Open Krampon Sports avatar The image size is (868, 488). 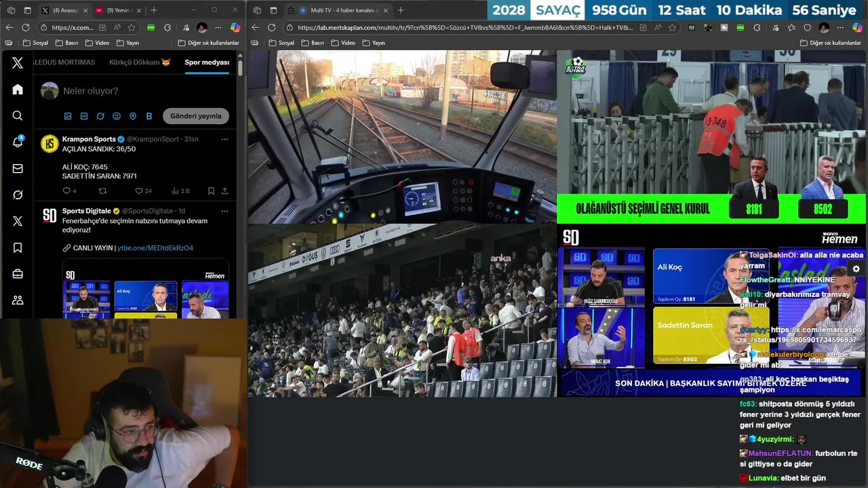point(50,144)
